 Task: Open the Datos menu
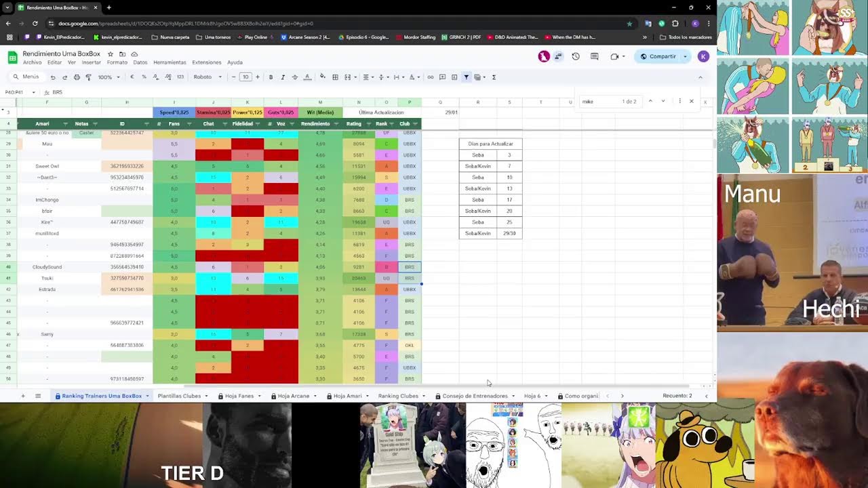pyautogui.click(x=140, y=62)
